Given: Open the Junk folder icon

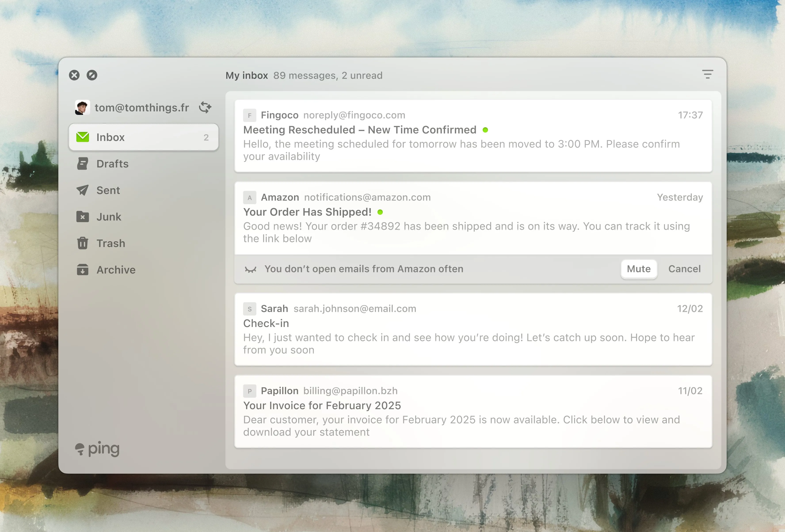Looking at the screenshot, I should [x=83, y=216].
